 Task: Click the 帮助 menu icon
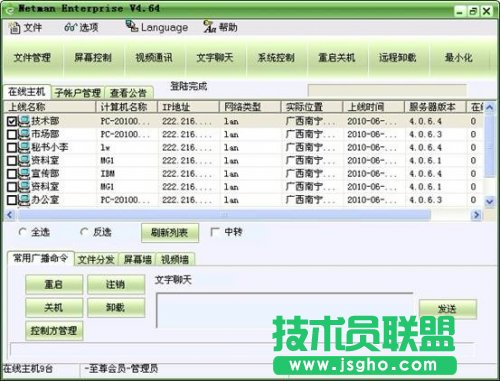coord(210,27)
